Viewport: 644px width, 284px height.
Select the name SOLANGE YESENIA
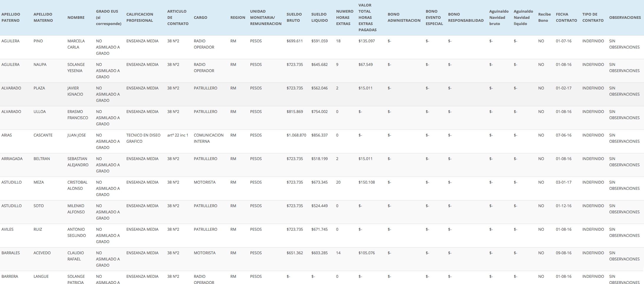pos(76,68)
